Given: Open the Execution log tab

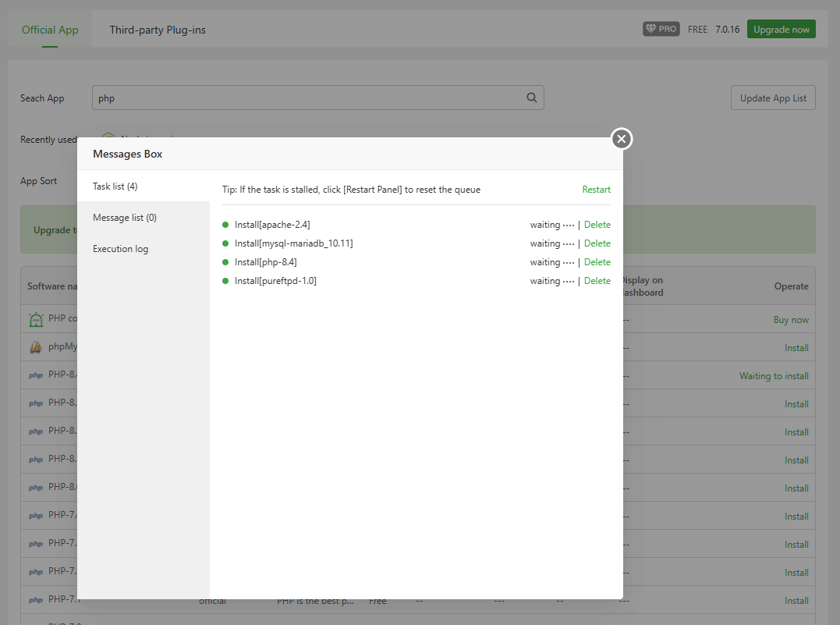Looking at the screenshot, I should pyautogui.click(x=120, y=249).
